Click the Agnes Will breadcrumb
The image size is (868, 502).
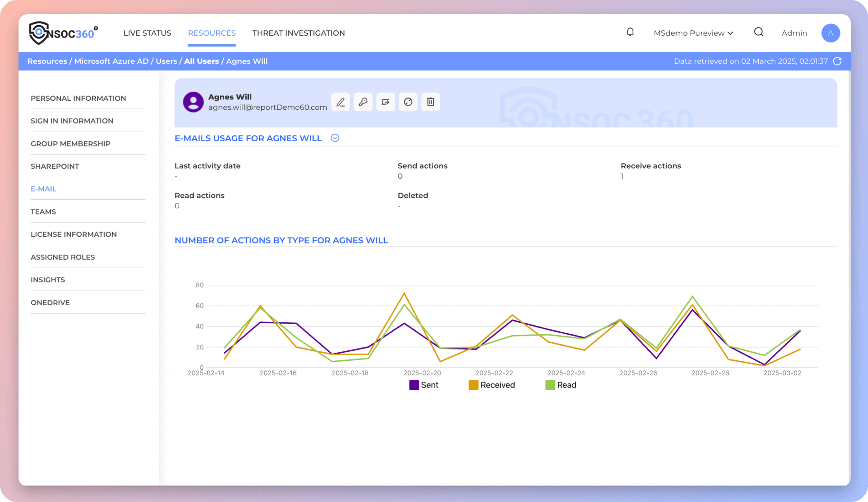247,61
